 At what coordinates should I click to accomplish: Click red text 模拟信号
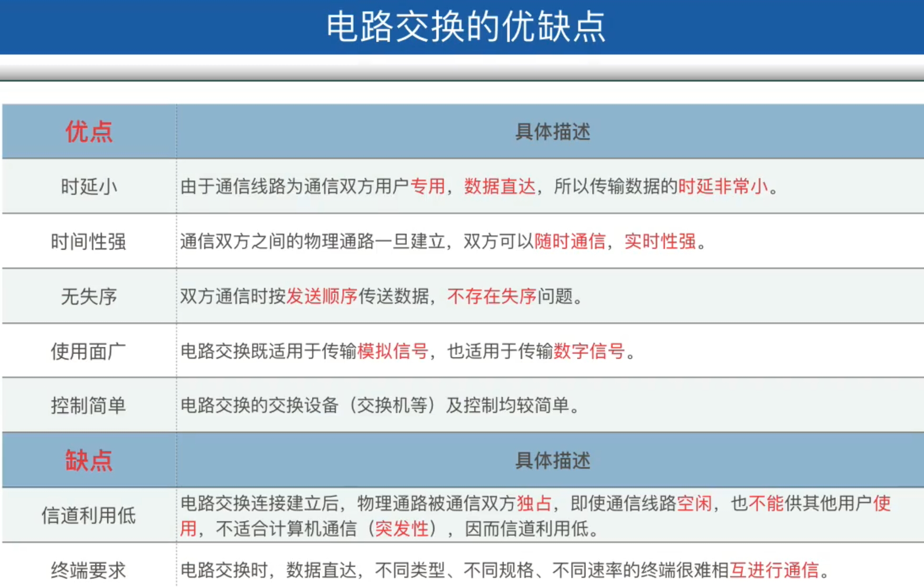pyautogui.click(x=393, y=351)
